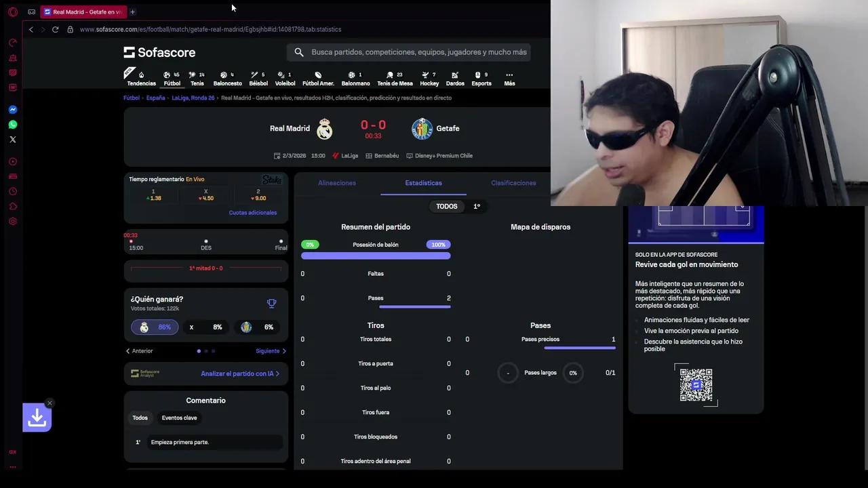Image resolution: width=868 pixels, height=488 pixels.
Task: Open the WhatsApp sidebar panel
Action: [x=13, y=124]
